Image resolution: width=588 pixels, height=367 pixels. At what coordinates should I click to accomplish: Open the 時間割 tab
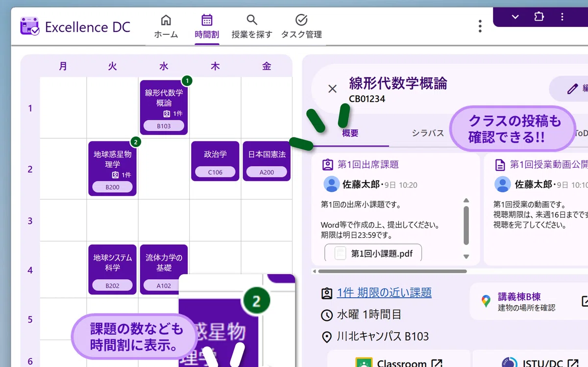pyautogui.click(x=207, y=26)
